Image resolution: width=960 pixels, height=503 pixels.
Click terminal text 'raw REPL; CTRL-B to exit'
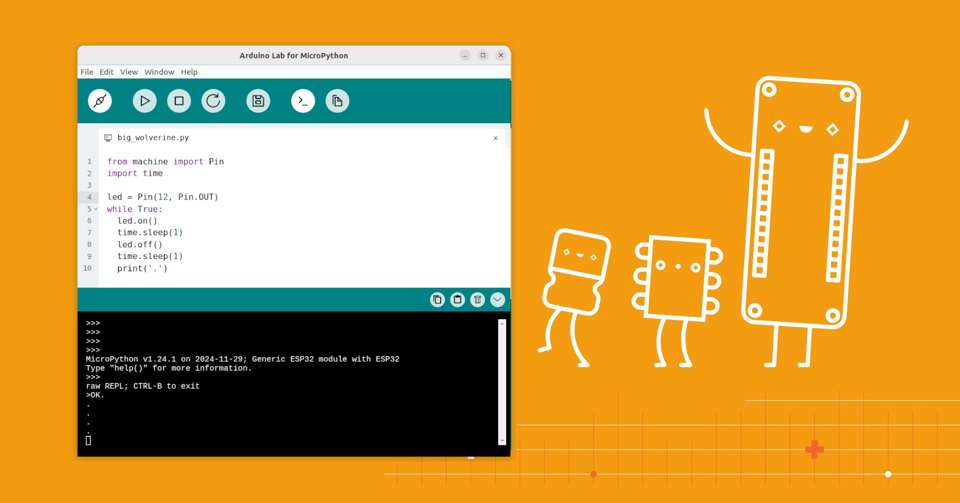click(143, 386)
